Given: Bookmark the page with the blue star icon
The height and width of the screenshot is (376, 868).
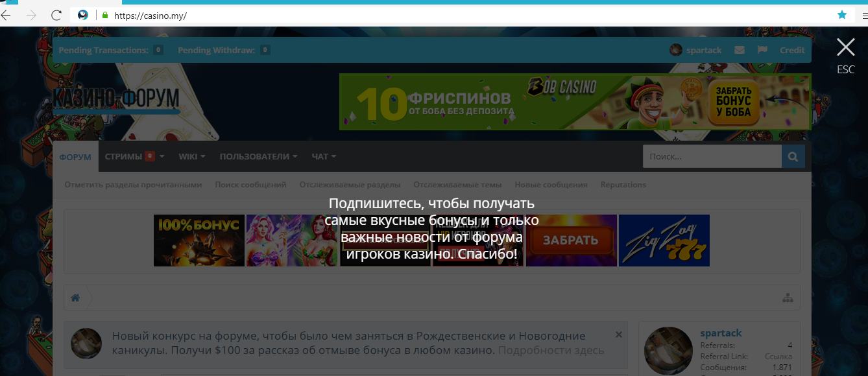Looking at the screenshot, I should click(x=842, y=15).
